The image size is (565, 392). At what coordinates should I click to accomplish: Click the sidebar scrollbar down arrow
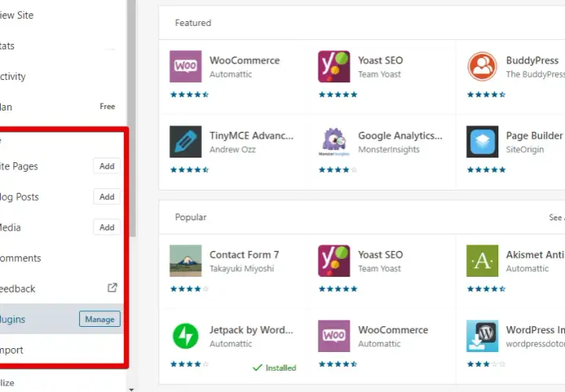coord(132,390)
